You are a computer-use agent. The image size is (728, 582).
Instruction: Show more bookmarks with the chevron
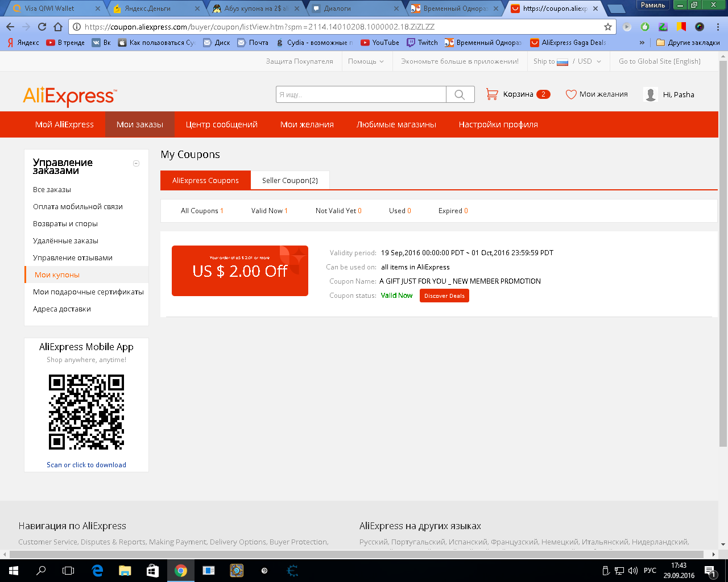tap(642, 43)
